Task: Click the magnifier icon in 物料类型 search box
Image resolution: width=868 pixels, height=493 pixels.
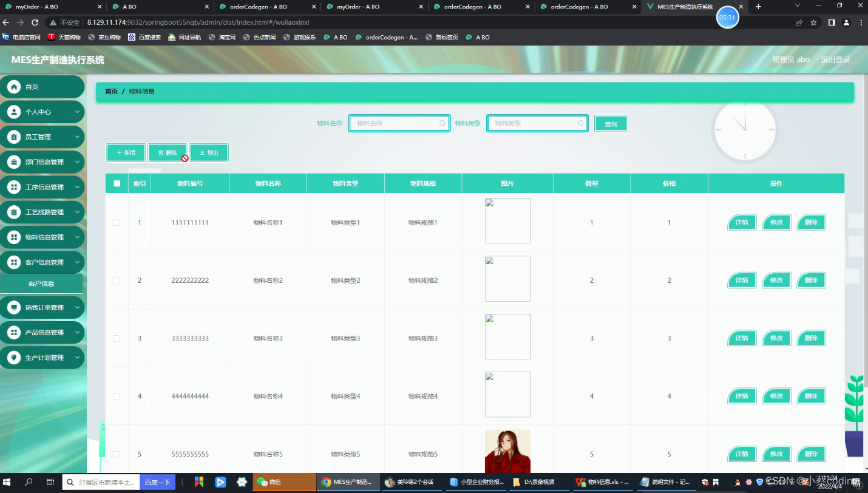Action: pyautogui.click(x=581, y=123)
